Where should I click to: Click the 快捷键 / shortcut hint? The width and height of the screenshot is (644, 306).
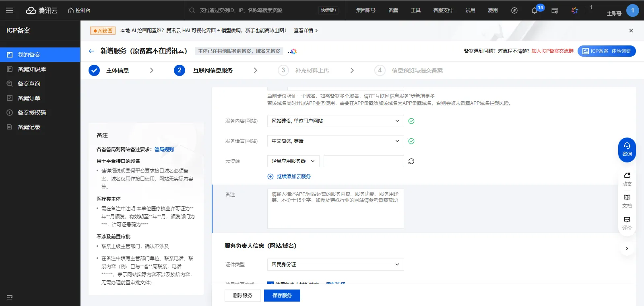pyautogui.click(x=328, y=10)
